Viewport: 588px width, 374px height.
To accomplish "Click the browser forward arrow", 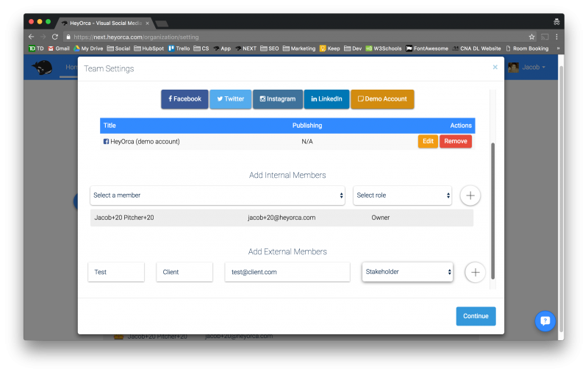I will pyautogui.click(x=43, y=37).
